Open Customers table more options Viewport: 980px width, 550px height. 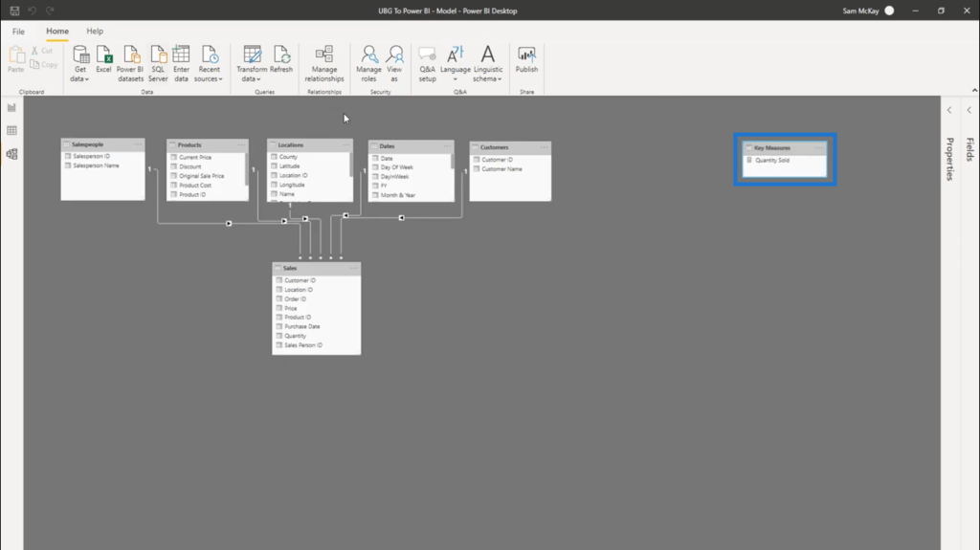pos(544,147)
